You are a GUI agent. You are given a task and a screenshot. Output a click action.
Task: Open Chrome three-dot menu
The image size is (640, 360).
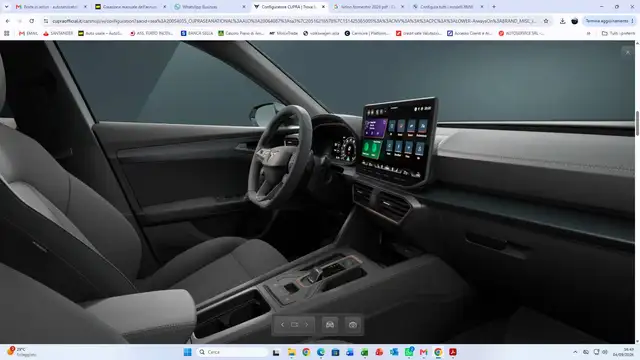[633, 21]
